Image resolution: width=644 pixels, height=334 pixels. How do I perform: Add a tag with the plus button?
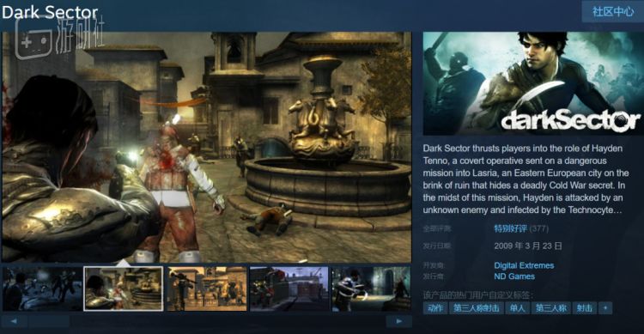605,307
